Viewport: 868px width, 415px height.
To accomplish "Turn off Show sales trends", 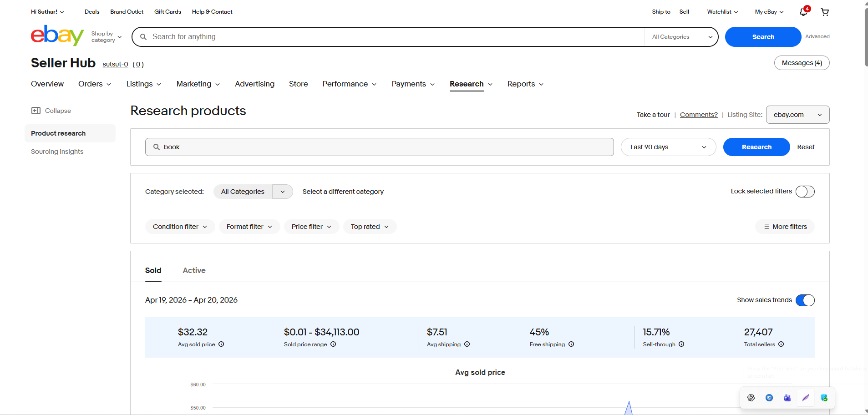I will point(805,300).
